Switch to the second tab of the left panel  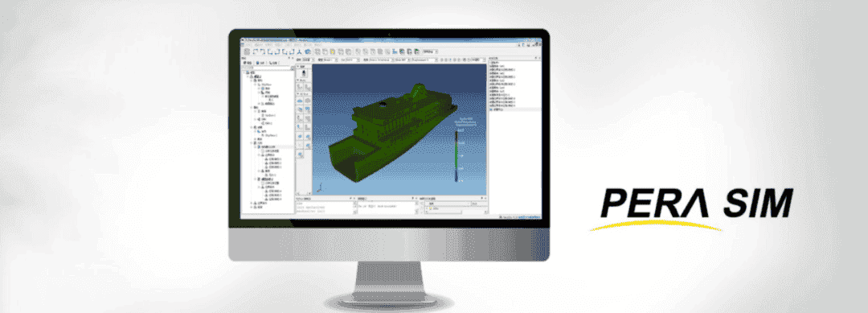coord(260,63)
